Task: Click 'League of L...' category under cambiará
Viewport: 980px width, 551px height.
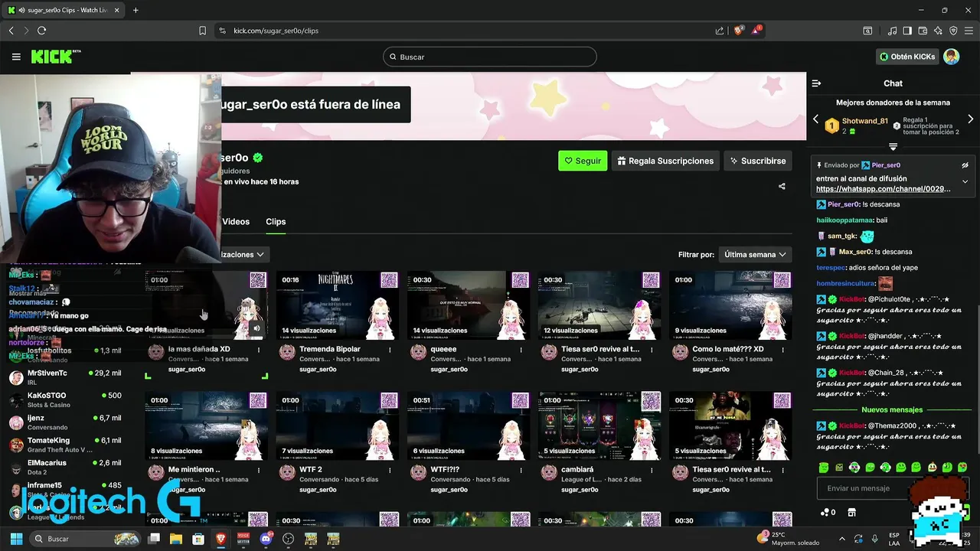Action: click(583, 479)
